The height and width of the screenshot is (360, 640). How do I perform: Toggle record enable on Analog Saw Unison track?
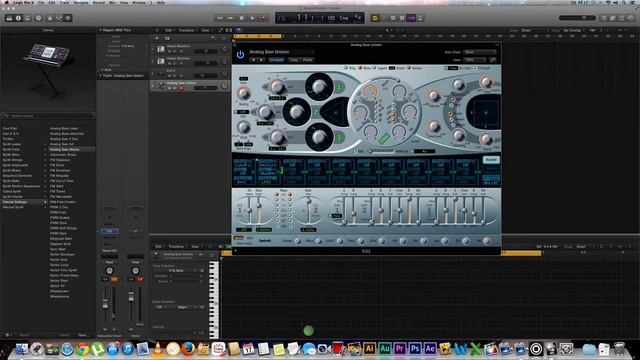click(182, 88)
